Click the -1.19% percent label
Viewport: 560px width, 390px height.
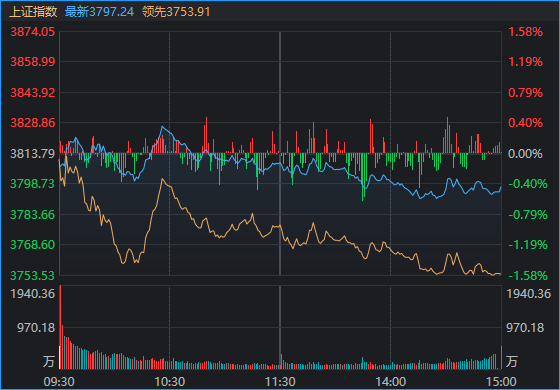528,245
